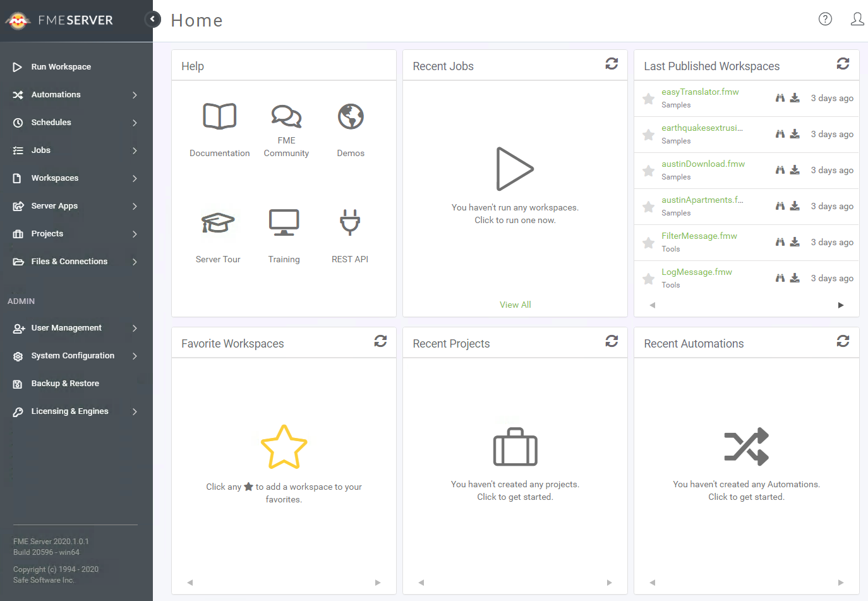This screenshot has height=601, width=868.
Task: Start the Server Tour graduation cap icon
Action: [x=218, y=222]
